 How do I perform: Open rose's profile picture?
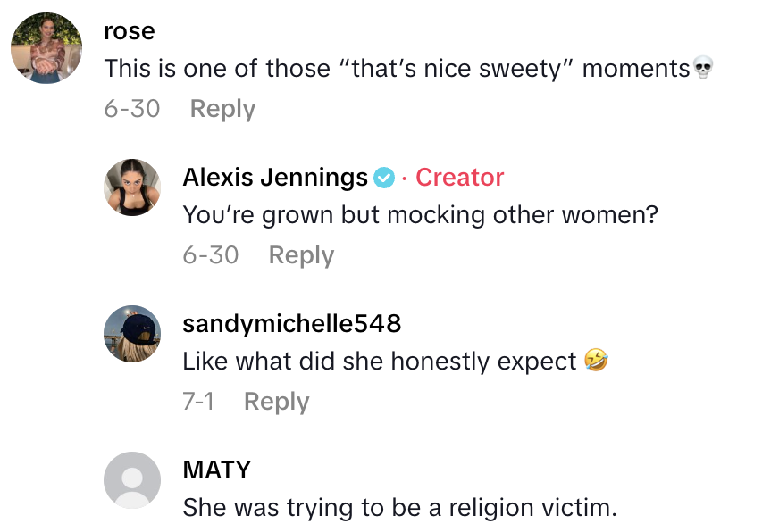(46, 50)
